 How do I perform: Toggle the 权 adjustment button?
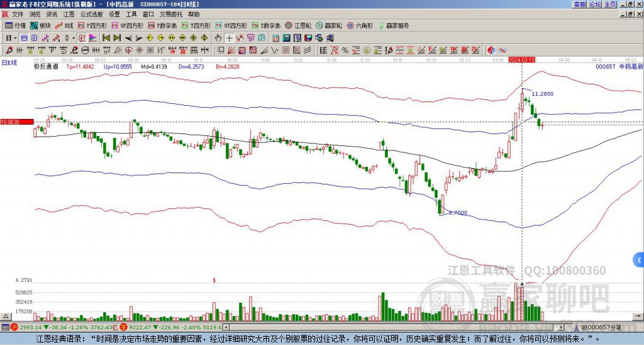(82, 38)
